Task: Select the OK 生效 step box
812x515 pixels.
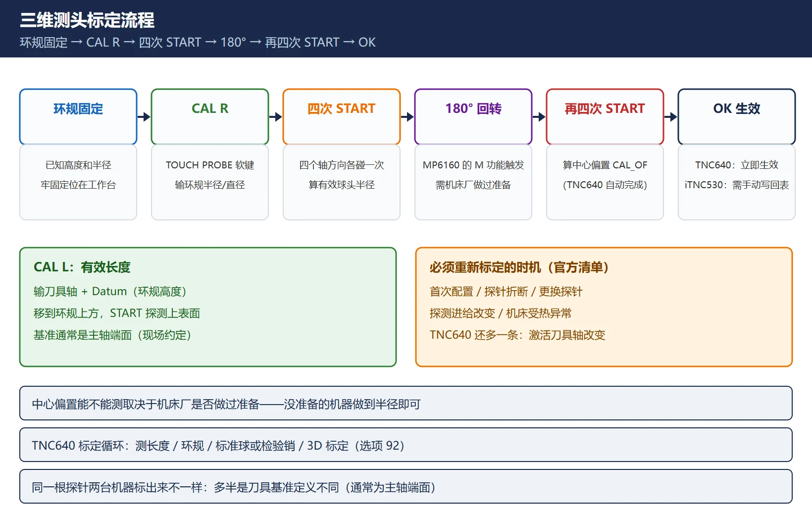Action: [x=737, y=117]
